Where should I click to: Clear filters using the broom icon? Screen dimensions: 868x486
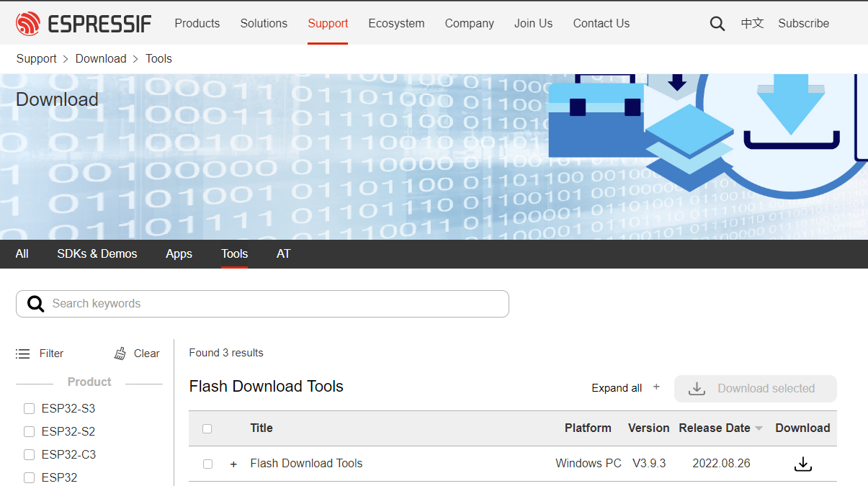(119, 353)
